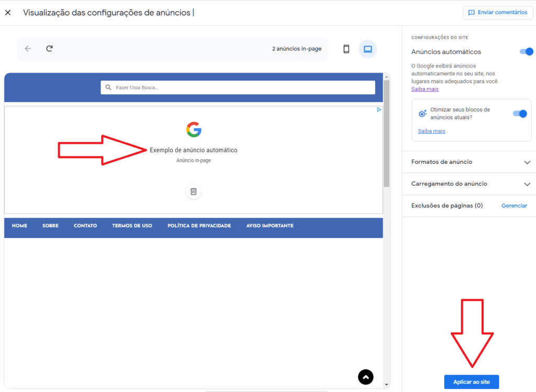Open Gerenciar page exclusions link
The image size is (536, 392).
click(514, 206)
